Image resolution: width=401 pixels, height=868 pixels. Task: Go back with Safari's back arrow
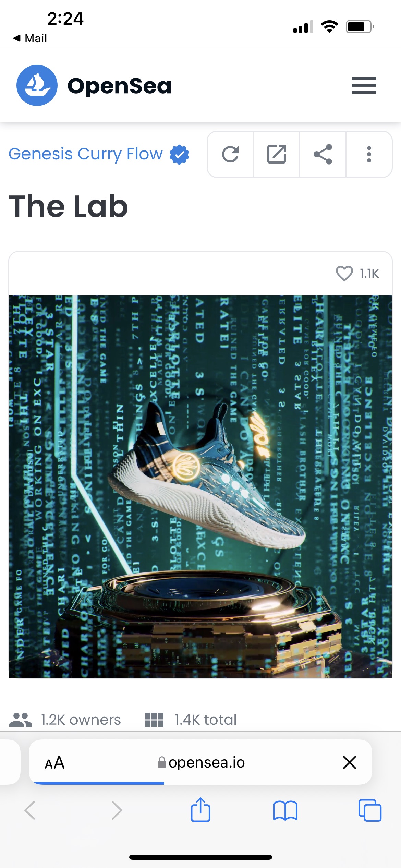tap(30, 810)
